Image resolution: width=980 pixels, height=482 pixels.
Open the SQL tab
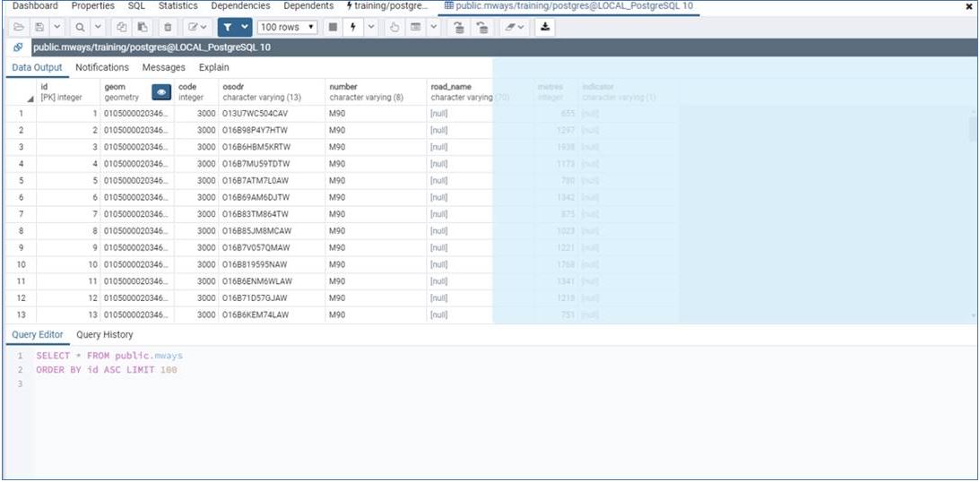(136, 5)
